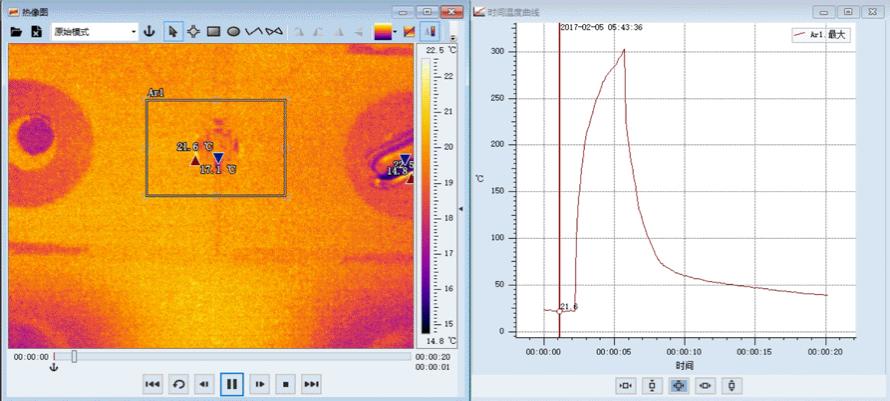The width and height of the screenshot is (890, 401).
Task: Toggle the arrow pointer selection tool
Action: coord(173,32)
